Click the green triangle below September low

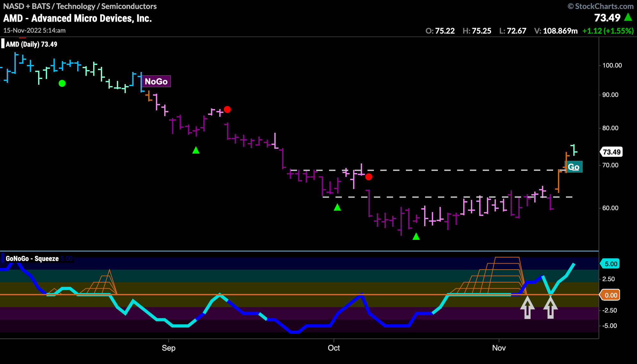(x=196, y=150)
